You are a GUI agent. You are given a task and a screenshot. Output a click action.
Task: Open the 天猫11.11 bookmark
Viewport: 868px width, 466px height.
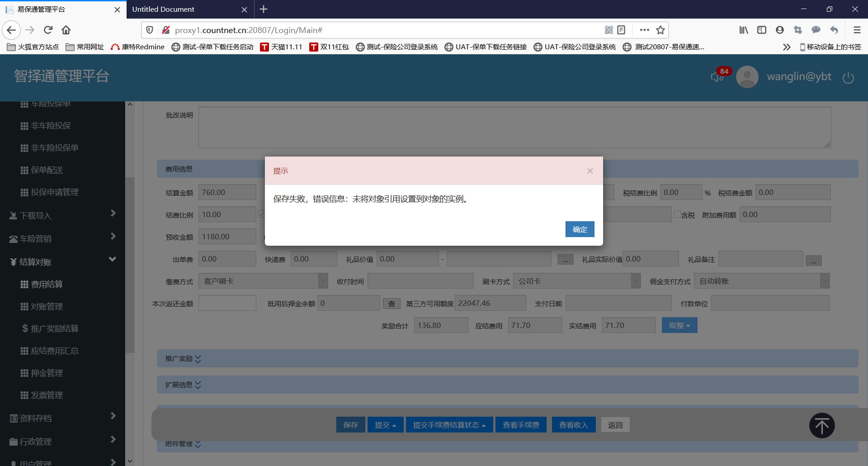pyautogui.click(x=281, y=47)
